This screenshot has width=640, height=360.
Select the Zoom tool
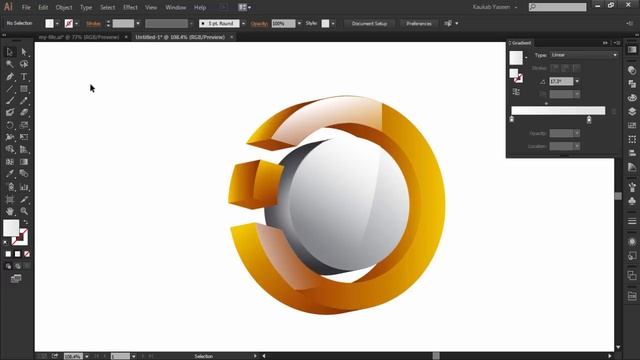click(24, 211)
